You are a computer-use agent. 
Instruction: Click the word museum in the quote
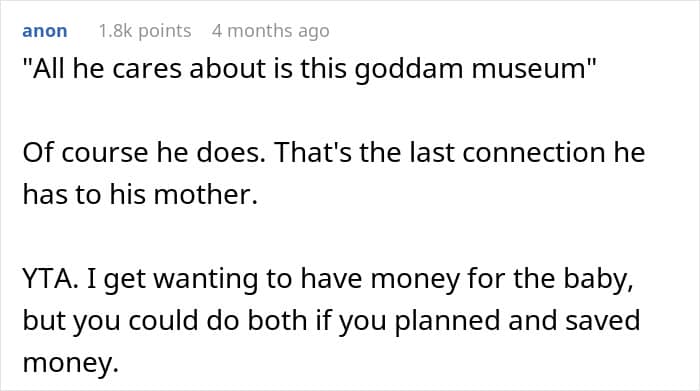click(528, 70)
